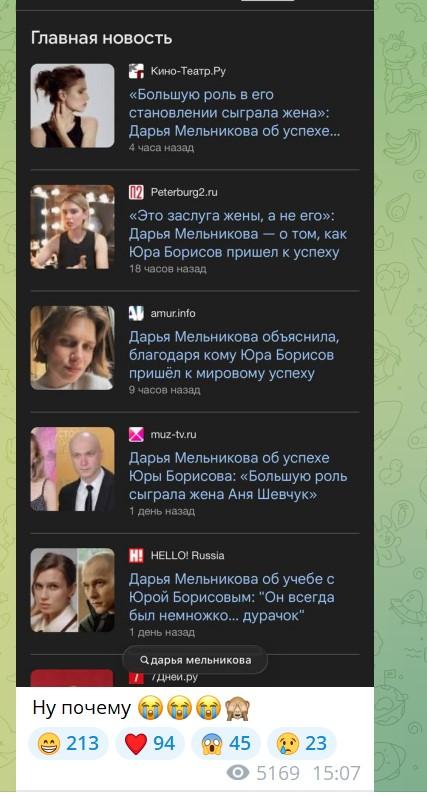Click the amur.info source favicon
This screenshot has width=427, height=796.
[x=136, y=313]
